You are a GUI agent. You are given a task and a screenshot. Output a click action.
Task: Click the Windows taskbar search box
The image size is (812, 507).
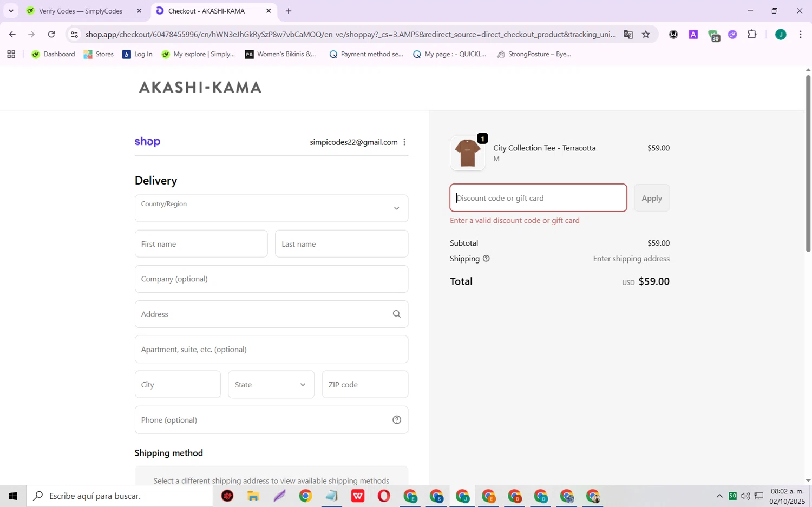(120, 496)
